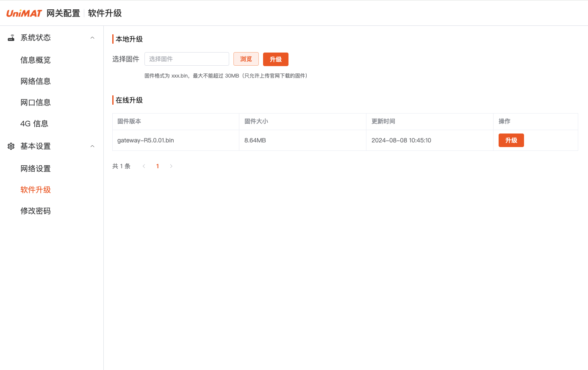588x370 pixels.
Task: Click the 固件版本 column header
Action: click(129, 121)
